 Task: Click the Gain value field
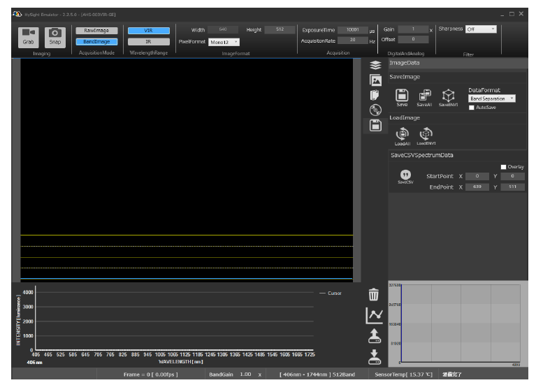[413, 29]
